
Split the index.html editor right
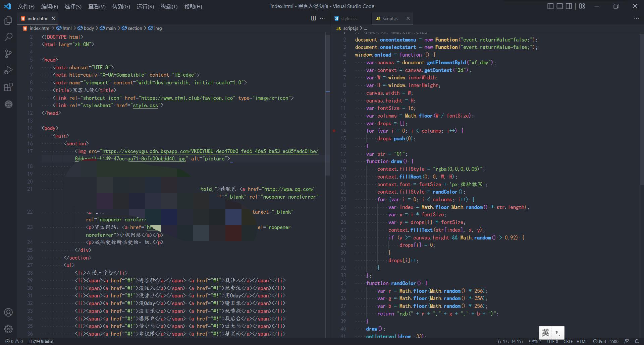click(x=313, y=18)
